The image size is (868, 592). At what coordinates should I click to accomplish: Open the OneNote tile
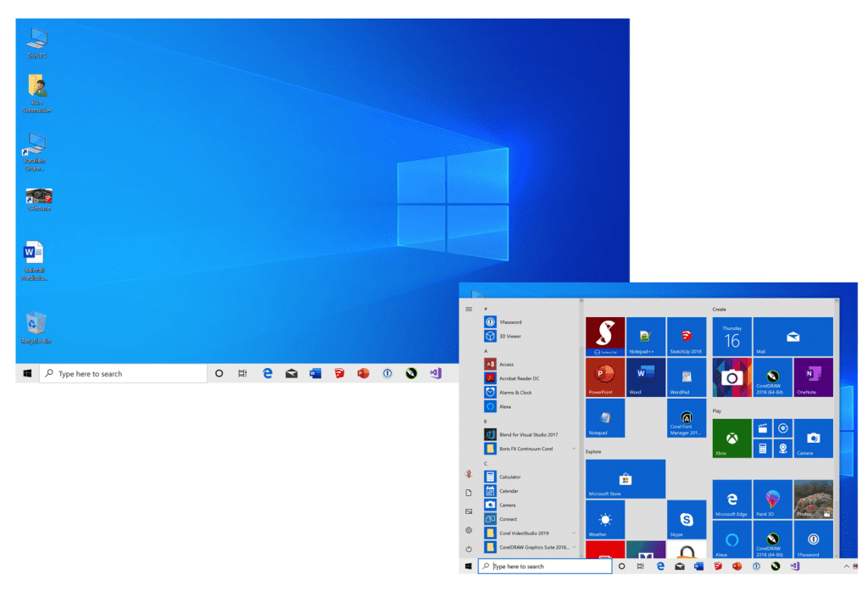coord(813,377)
